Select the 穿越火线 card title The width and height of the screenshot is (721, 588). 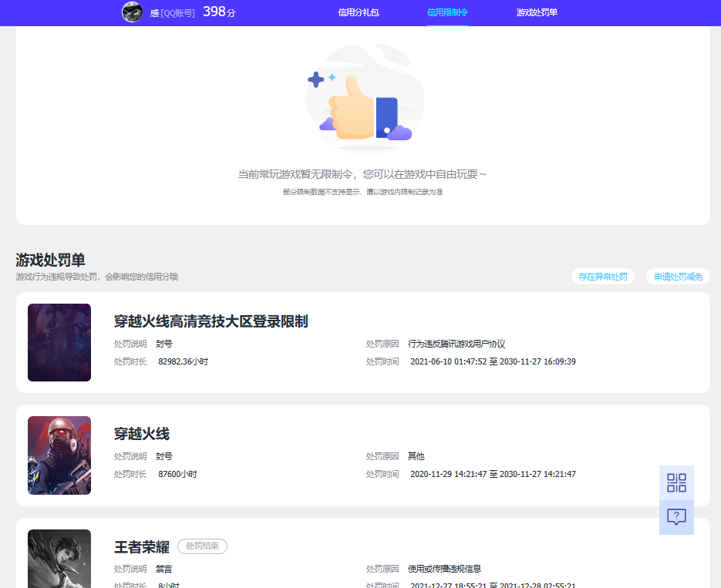(142, 434)
